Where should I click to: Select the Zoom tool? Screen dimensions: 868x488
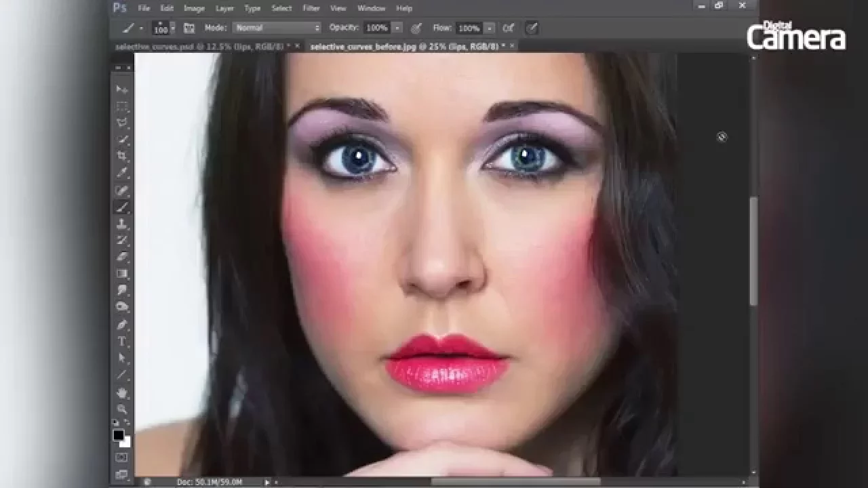point(122,409)
